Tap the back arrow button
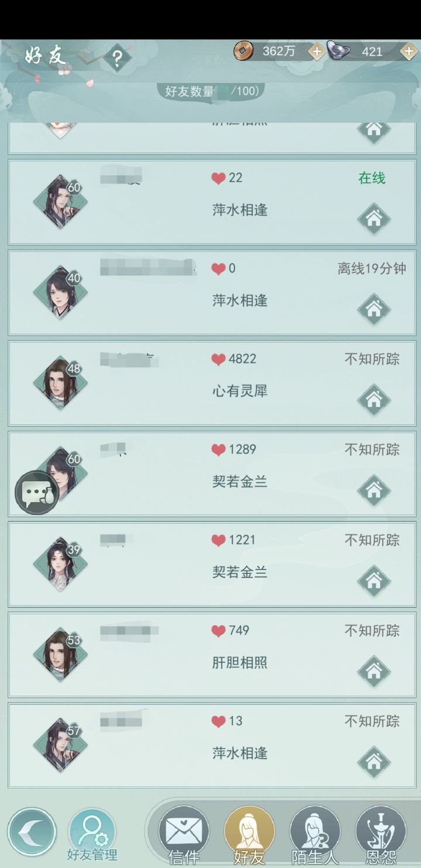 click(32, 832)
